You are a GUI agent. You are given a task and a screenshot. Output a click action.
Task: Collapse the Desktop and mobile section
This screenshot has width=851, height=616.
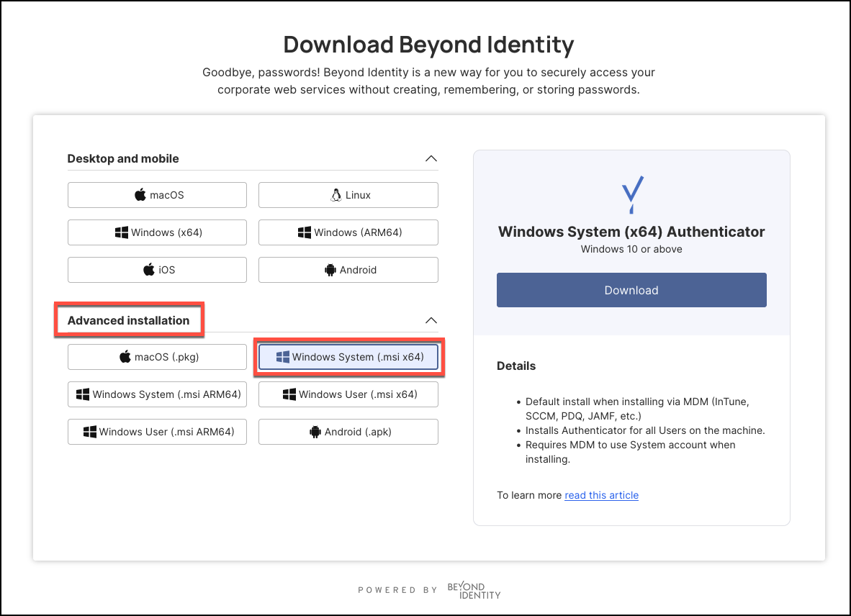pyautogui.click(x=431, y=158)
